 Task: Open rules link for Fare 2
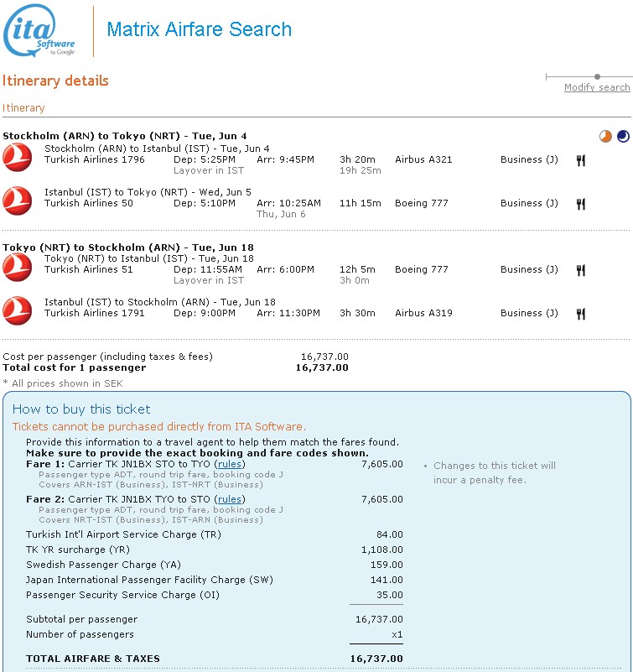coord(230,499)
